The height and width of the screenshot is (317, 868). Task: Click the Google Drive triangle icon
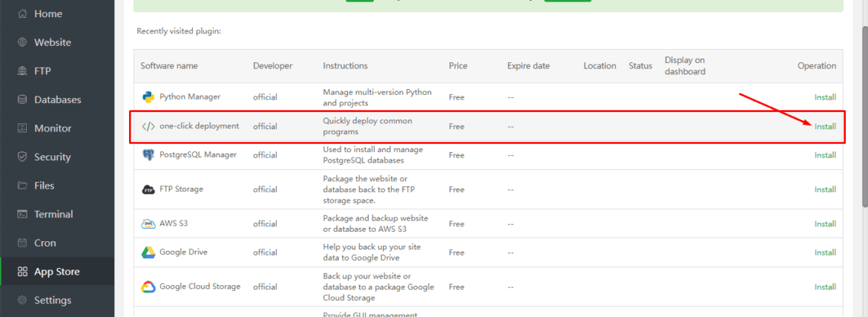coord(148,252)
